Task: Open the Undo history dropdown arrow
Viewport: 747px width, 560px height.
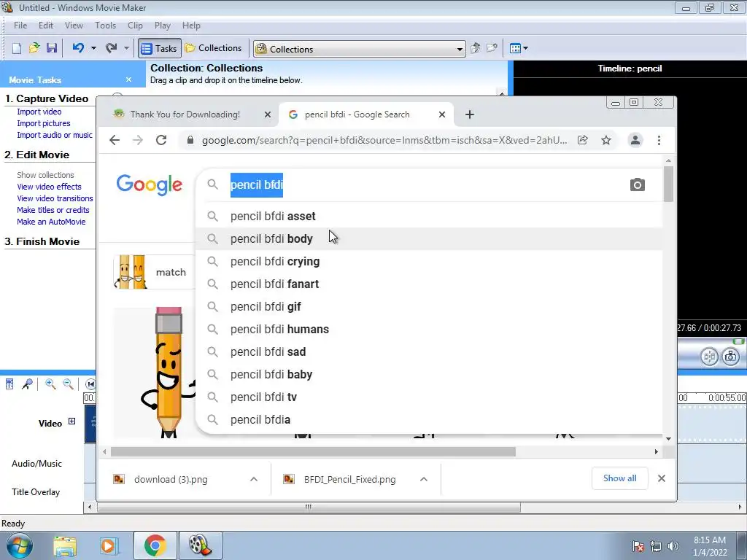Action: (93, 48)
